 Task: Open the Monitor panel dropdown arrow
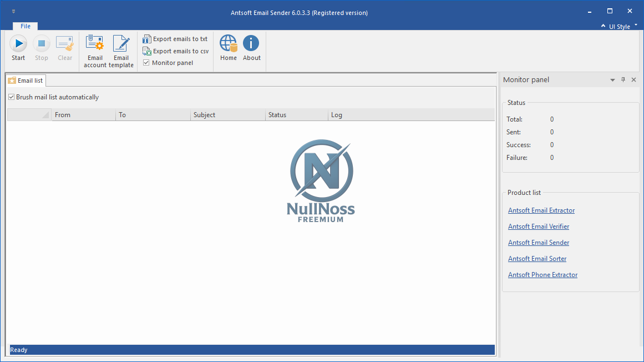pyautogui.click(x=612, y=80)
